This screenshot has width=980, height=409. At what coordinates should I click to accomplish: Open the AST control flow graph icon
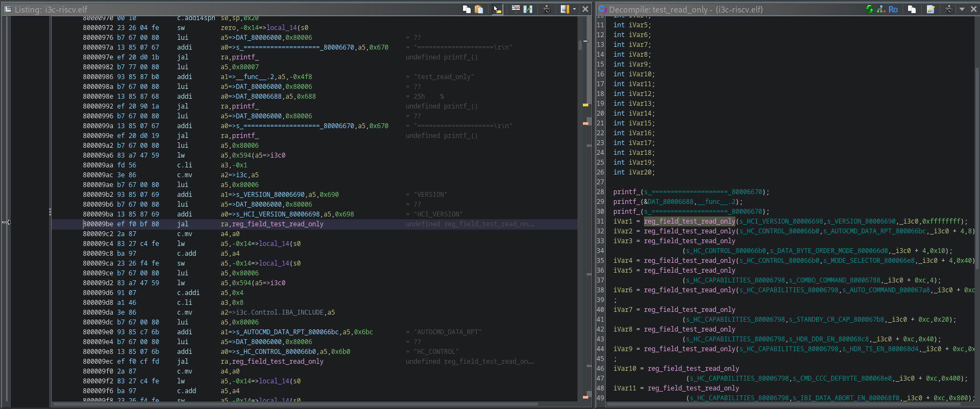[881, 9]
